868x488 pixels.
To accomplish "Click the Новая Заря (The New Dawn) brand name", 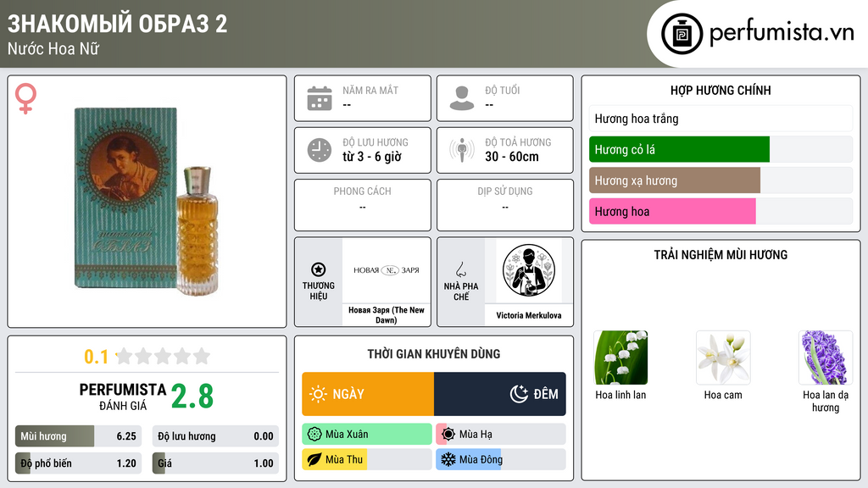I will point(387,315).
